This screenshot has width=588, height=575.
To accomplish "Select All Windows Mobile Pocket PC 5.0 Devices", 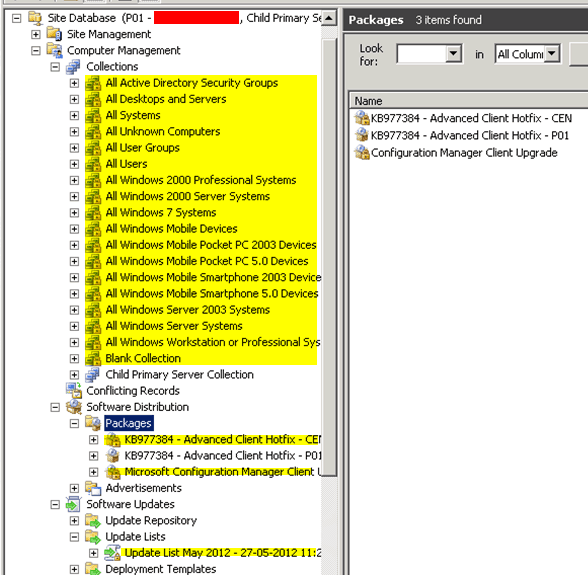I will pyautogui.click(x=207, y=261).
